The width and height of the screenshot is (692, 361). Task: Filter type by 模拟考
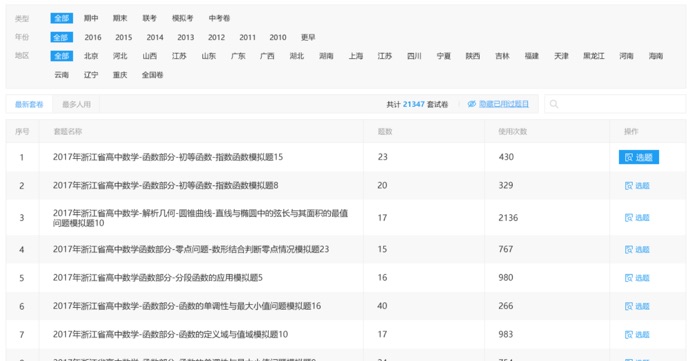click(183, 18)
